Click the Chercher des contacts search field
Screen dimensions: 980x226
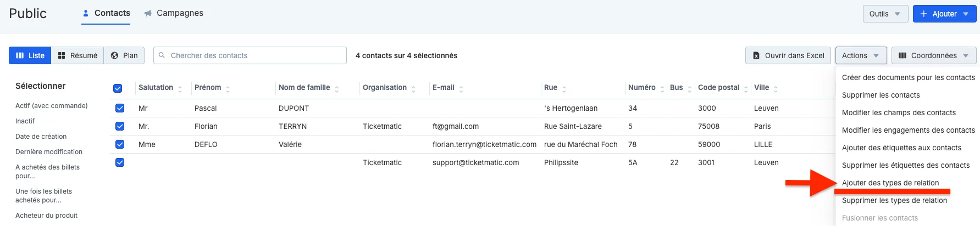[250, 55]
